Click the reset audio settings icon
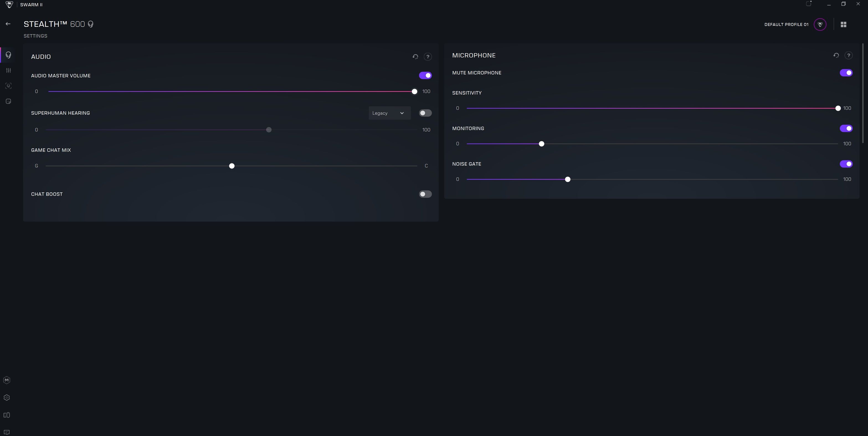Screen dimensions: 868x436 (x=415, y=56)
